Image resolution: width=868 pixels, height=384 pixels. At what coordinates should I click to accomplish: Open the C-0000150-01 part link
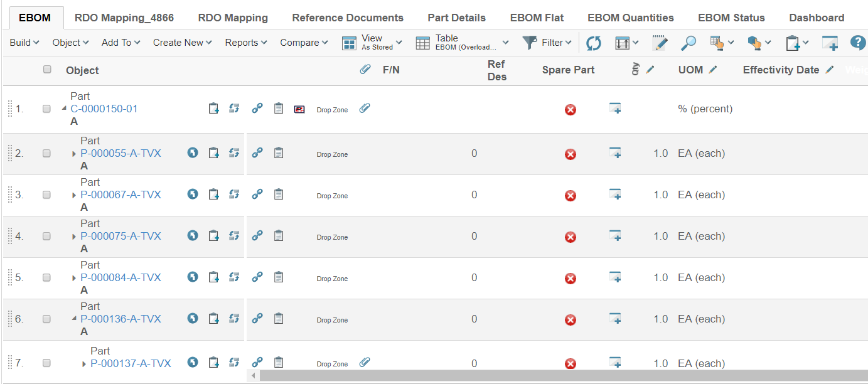104,109
